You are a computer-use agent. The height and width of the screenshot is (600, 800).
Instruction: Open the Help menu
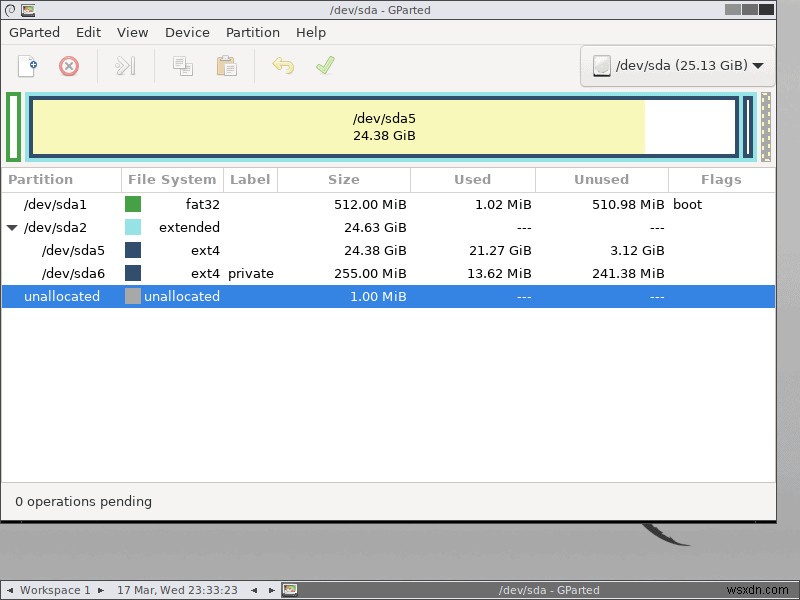(x=311, y=32)
